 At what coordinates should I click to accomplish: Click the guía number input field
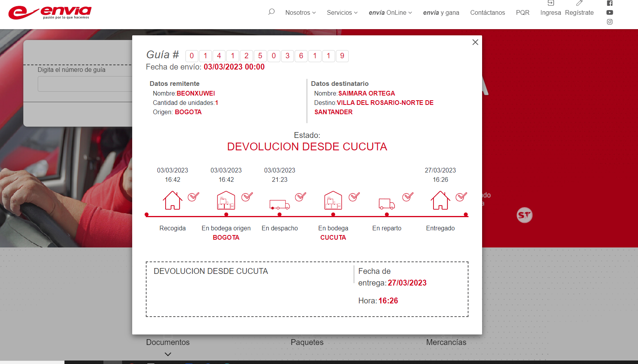85,84
